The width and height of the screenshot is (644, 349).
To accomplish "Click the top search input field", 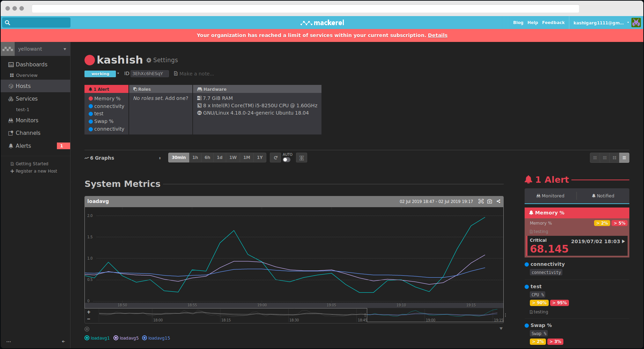I will (x=36, y=23).
